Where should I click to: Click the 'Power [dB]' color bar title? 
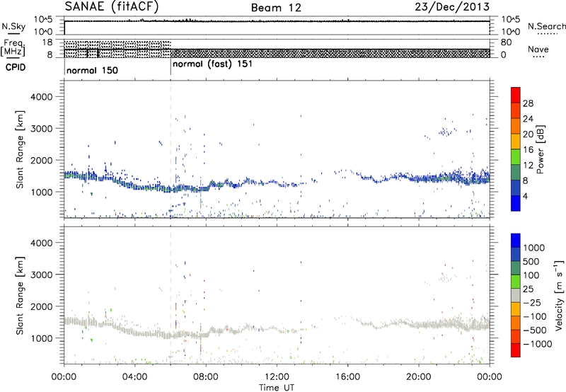[540, 149]
